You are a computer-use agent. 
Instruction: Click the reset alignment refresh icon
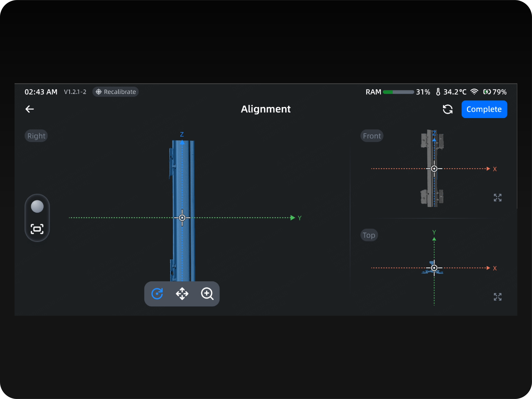coord(448,109)
